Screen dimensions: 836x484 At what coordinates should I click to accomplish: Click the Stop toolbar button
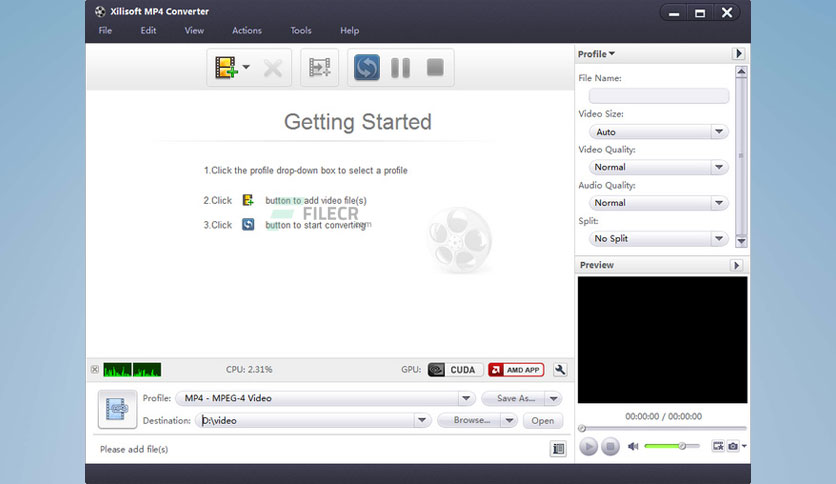pyautogui.click(x=435, y=67)
